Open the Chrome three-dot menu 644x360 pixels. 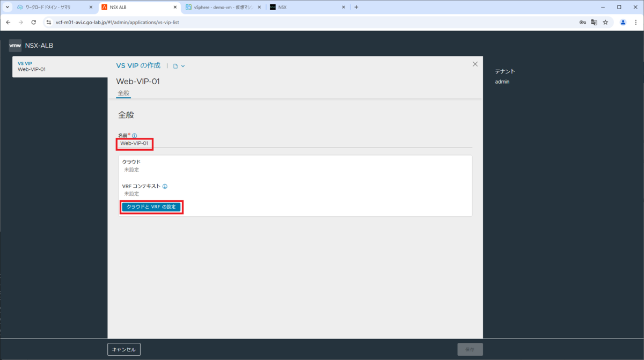636,22
